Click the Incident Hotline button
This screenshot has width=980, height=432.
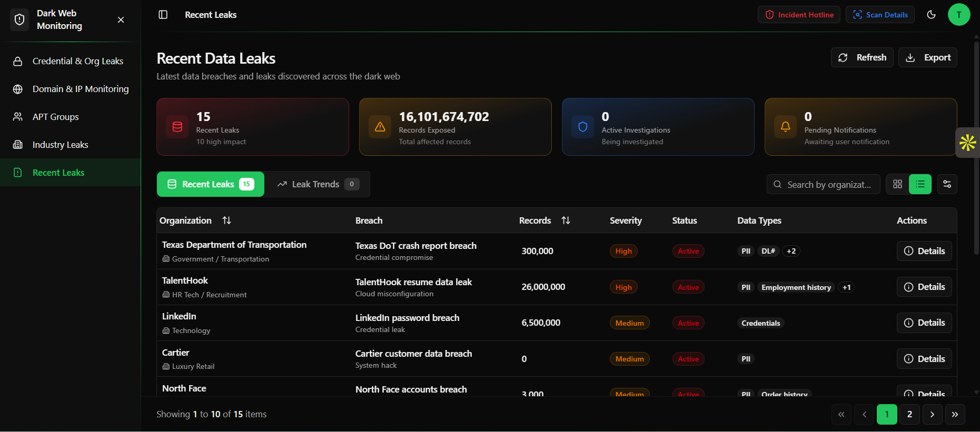[799, 15]
